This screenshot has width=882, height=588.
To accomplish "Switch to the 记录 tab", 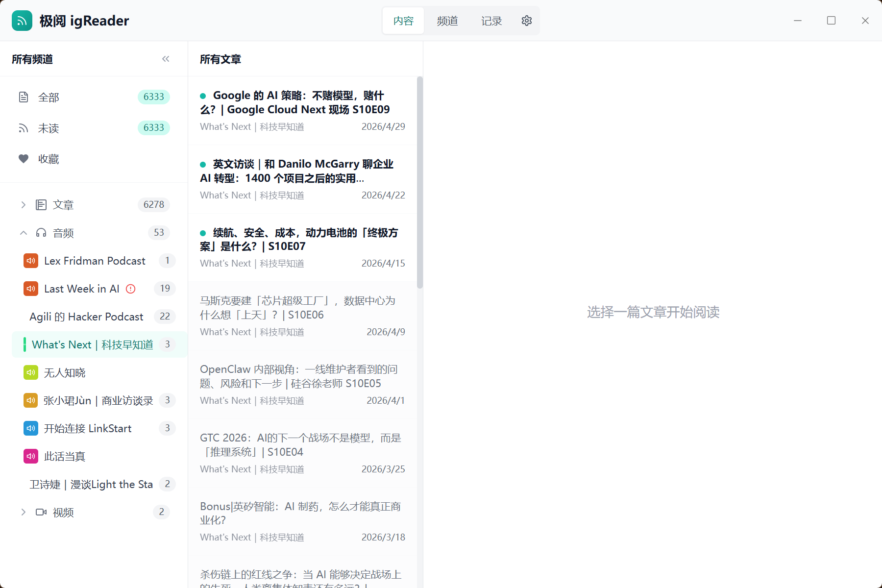I will tap(491, 21).
